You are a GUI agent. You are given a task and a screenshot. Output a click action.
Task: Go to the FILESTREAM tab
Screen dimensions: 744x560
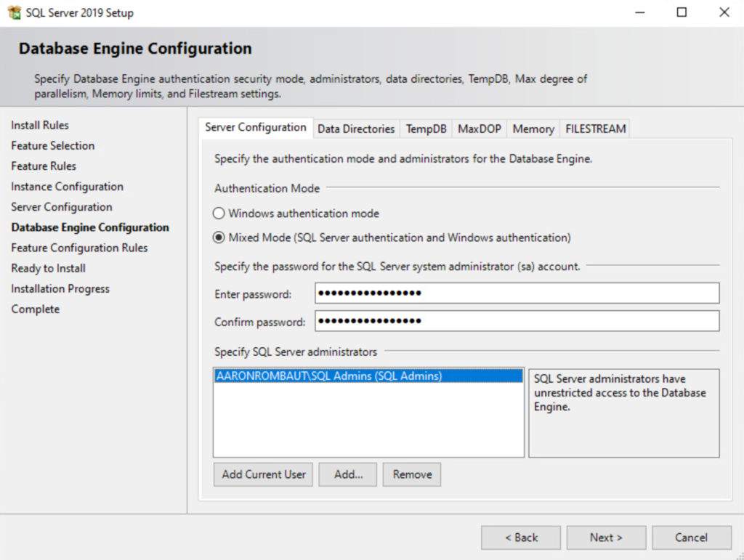(595, 129)
